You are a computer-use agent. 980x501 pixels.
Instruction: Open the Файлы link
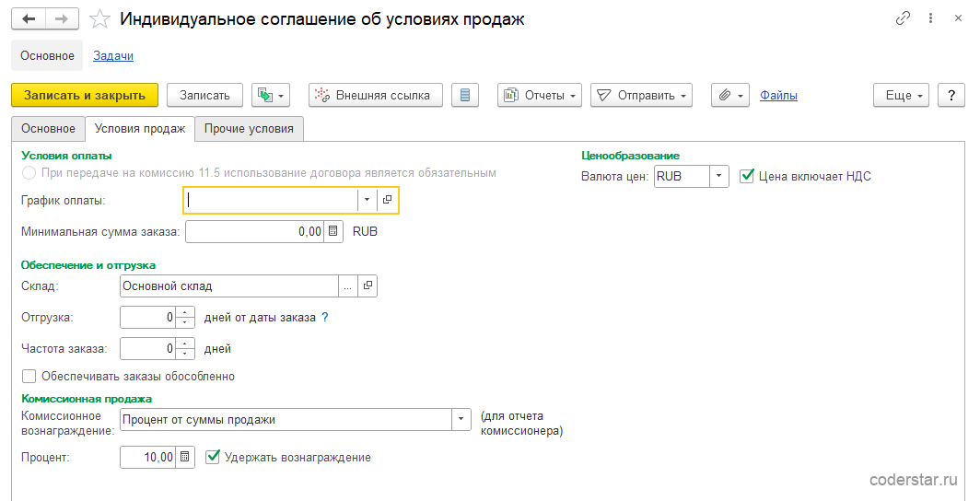[779, 96]
